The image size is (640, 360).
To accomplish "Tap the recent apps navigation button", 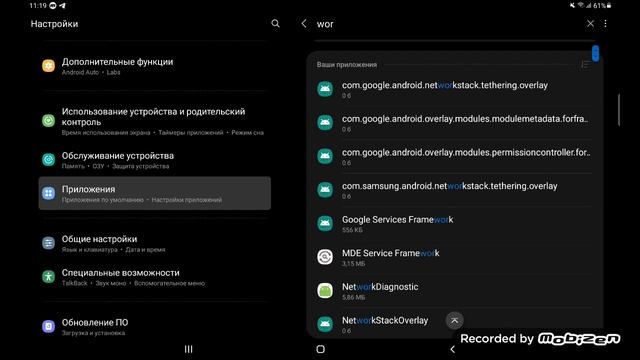I will point(188,349).
